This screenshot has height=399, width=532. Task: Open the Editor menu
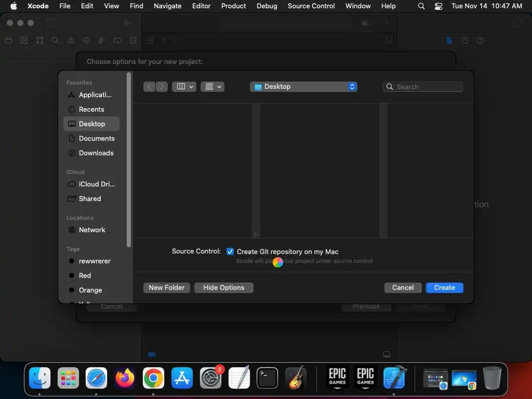pos(201,6)
